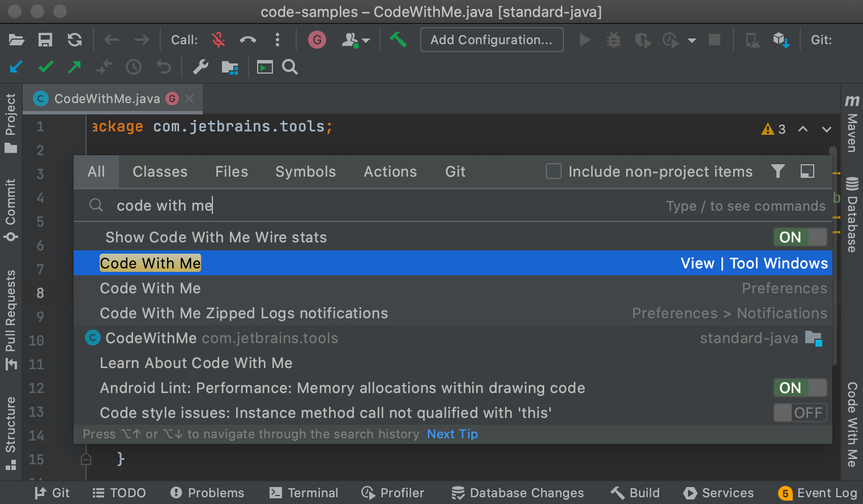Switch to the Actions search tab
Image resolution: width=863 pixels, height=504 pixels.
(390, 172)
